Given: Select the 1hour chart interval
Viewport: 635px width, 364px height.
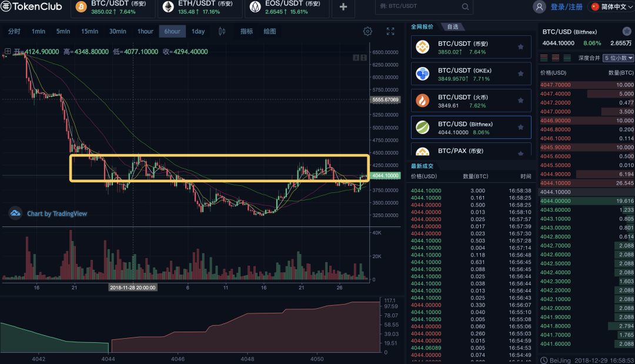Looking at the screenshot, I should [x=145, y=31].
